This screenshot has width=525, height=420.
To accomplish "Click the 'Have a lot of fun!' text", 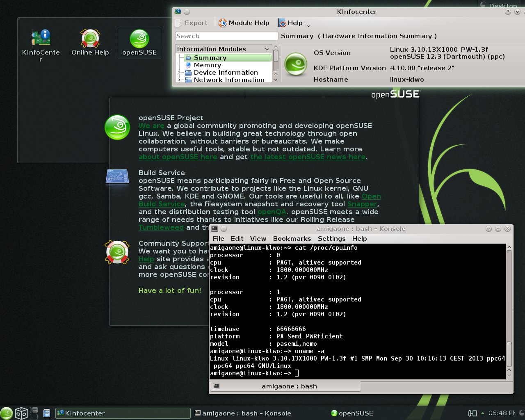I will click(170, 290).
